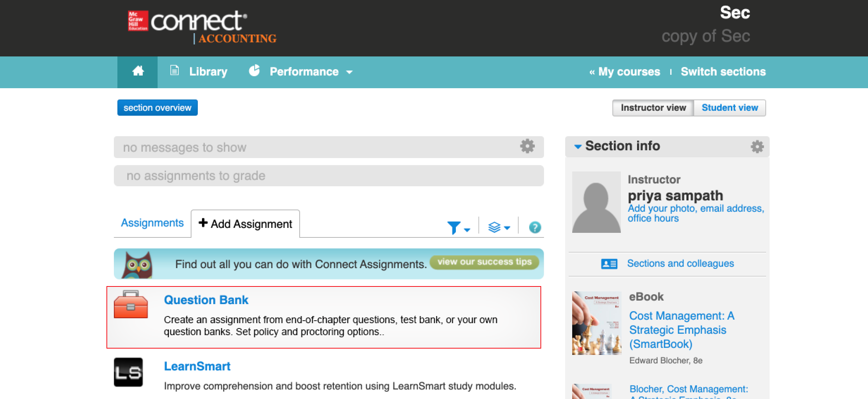Click the plus icon on Add Assignment
This screenshot has width=868, height=399.
tap(203, 223)
